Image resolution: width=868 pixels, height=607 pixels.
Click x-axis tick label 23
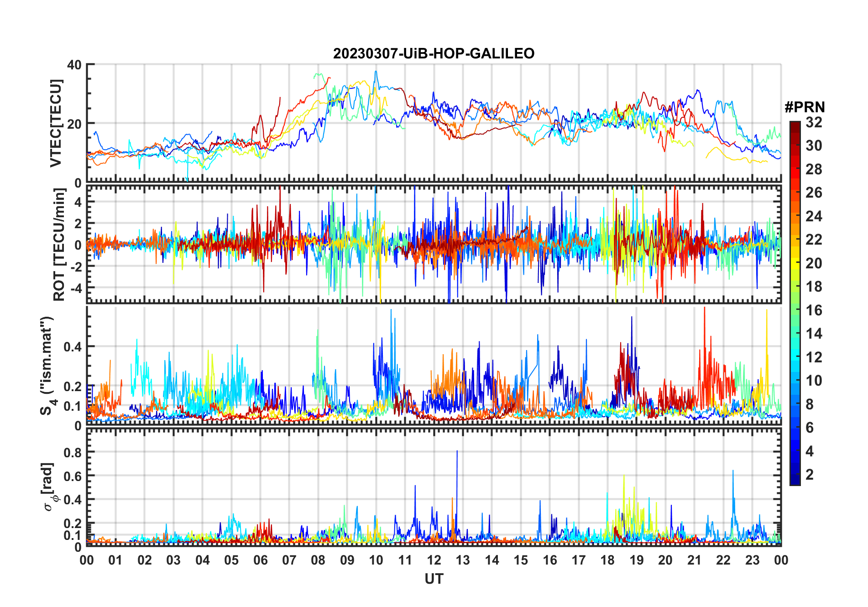tap(752, 560)
